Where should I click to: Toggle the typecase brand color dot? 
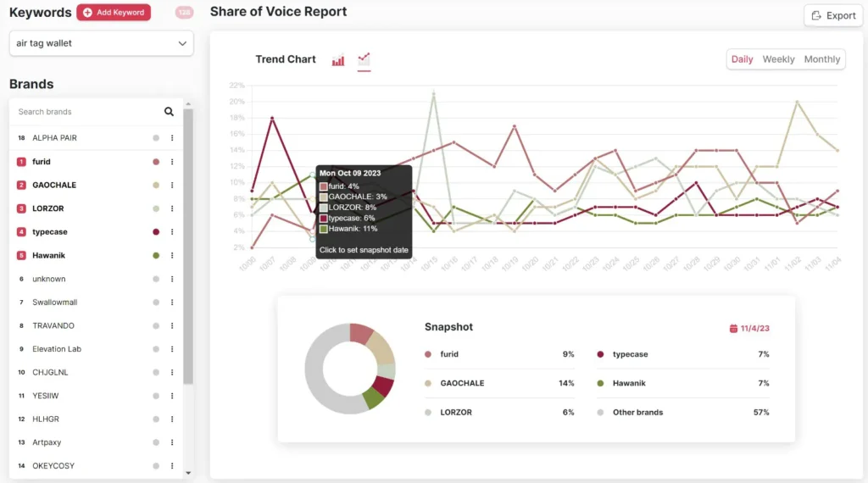pyautogui.click(x=156, y=232)
